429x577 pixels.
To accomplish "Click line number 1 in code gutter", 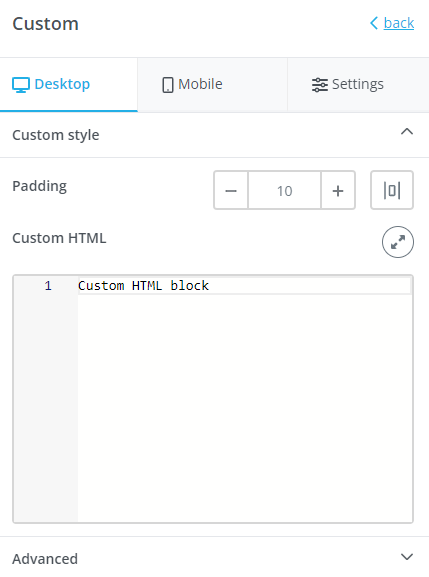I will 48,286.
